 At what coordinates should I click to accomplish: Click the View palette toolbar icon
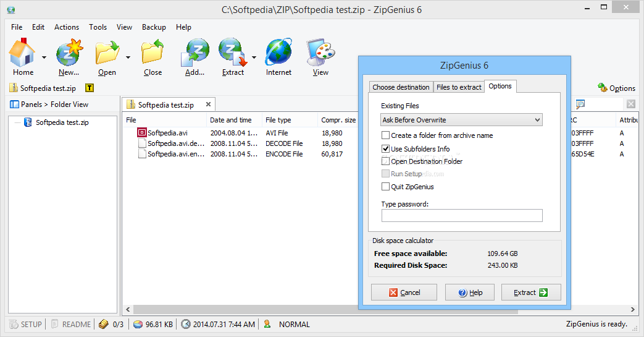320,52
